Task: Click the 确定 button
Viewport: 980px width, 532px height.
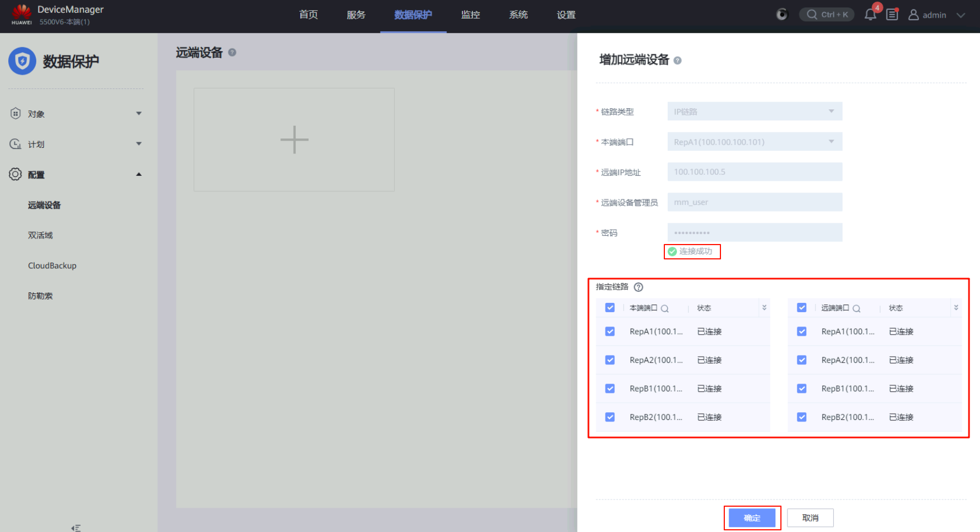Action: (x=752, y=518)
